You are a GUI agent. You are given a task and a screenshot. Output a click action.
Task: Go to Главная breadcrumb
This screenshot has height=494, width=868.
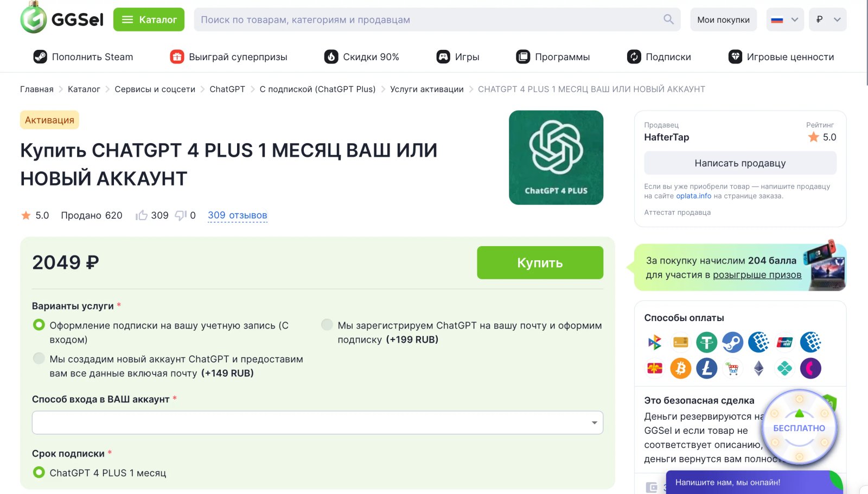point(37,89)
